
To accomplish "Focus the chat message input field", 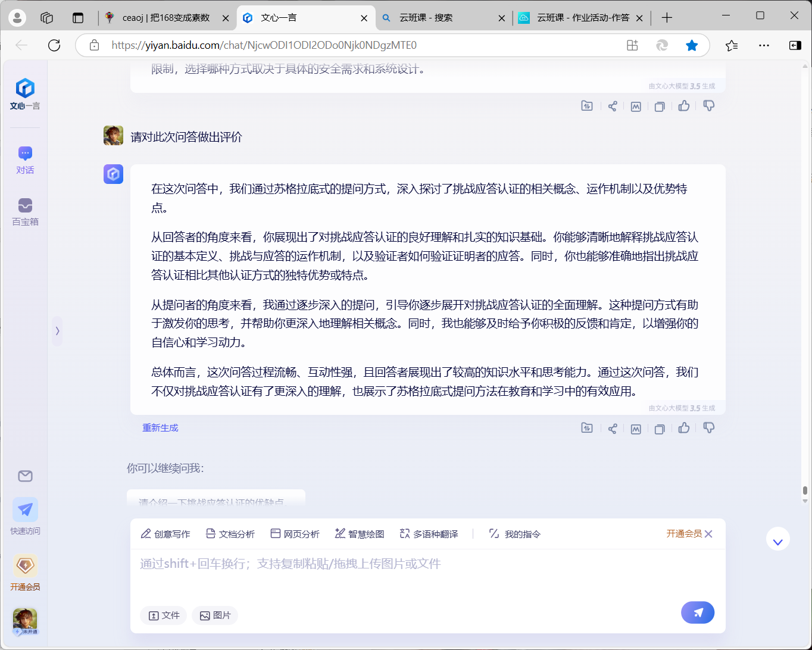I will tap(427, 574).
